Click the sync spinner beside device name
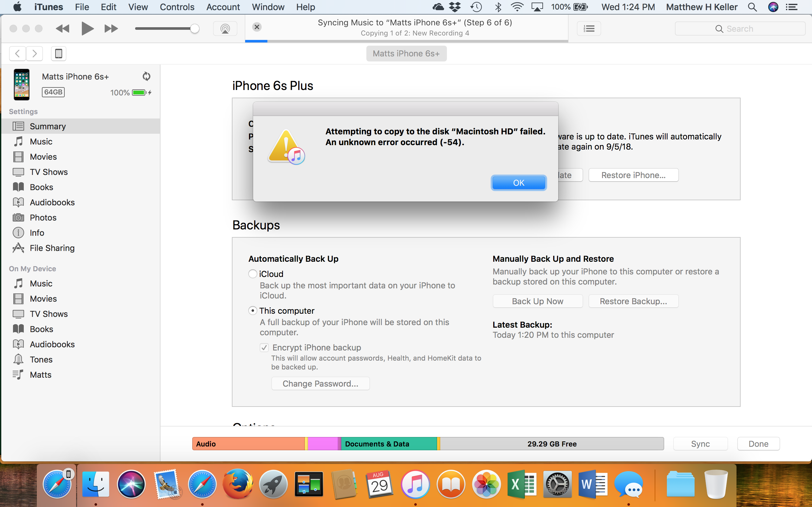 click(146, 76)
